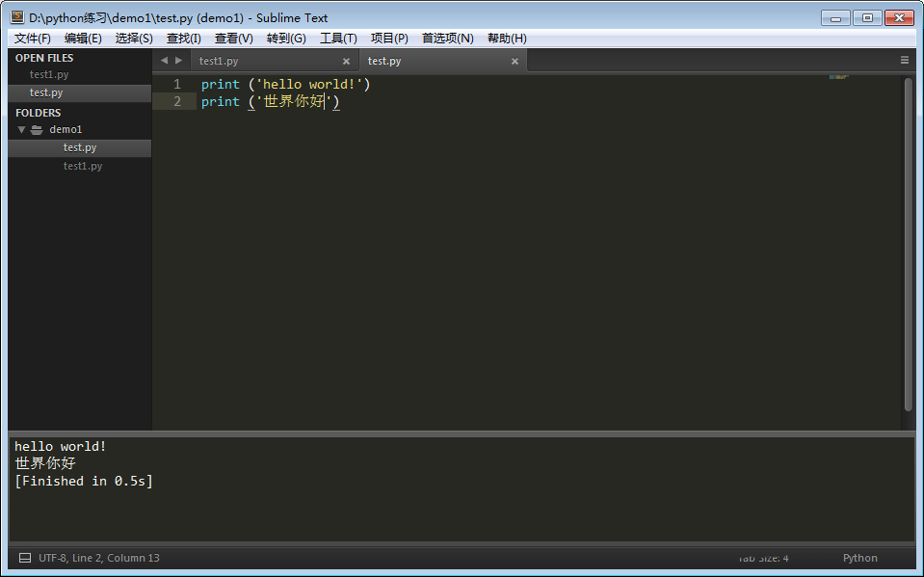This screenshot has height=577, width=924.
Task: Open test.py inside demo1 folder
Action: 80,147
